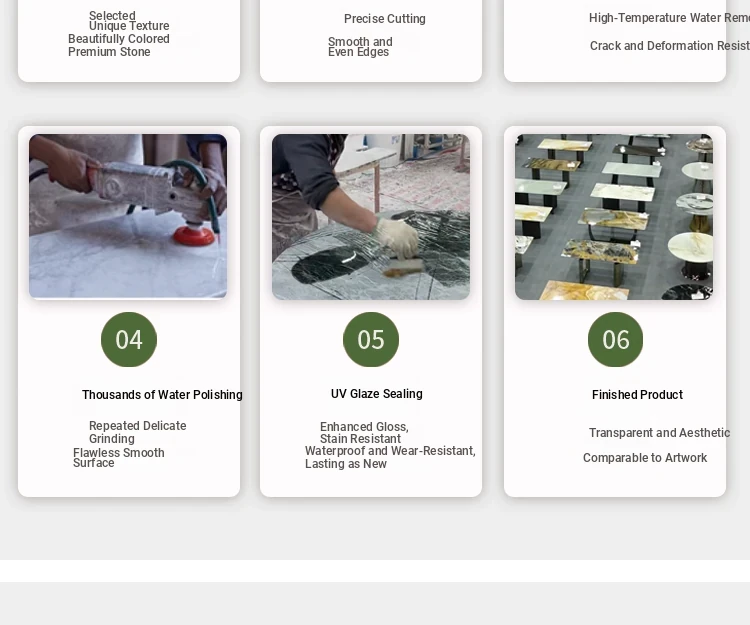This screenshot has height=625, width=750.
Task: Click the green 06 step circle
Action: (x=615, y=340)
